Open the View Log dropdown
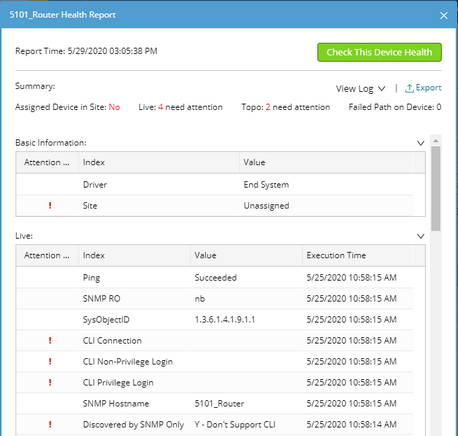Image resolution: width=458 pixels, height=436 pixels. tap(360, 89)
